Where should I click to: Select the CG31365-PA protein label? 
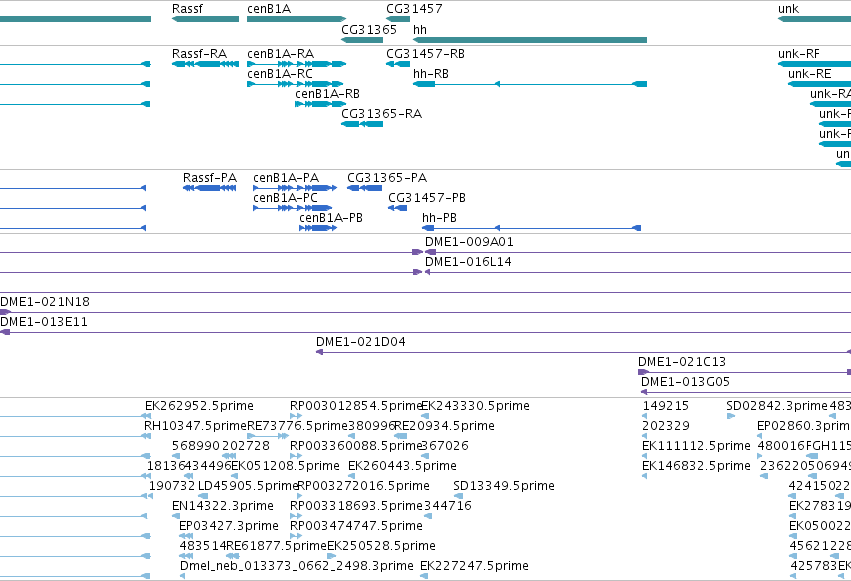point(386,178)
